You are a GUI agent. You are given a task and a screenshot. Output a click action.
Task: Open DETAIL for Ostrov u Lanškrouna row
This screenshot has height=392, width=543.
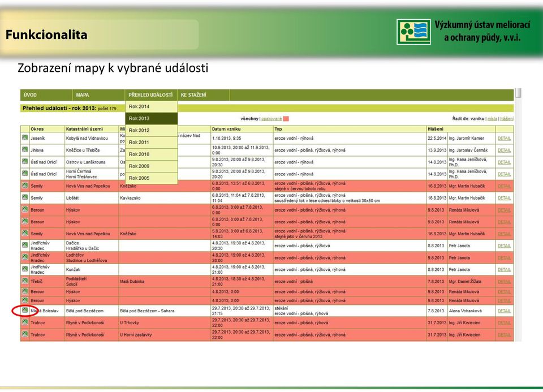point(504,162)
